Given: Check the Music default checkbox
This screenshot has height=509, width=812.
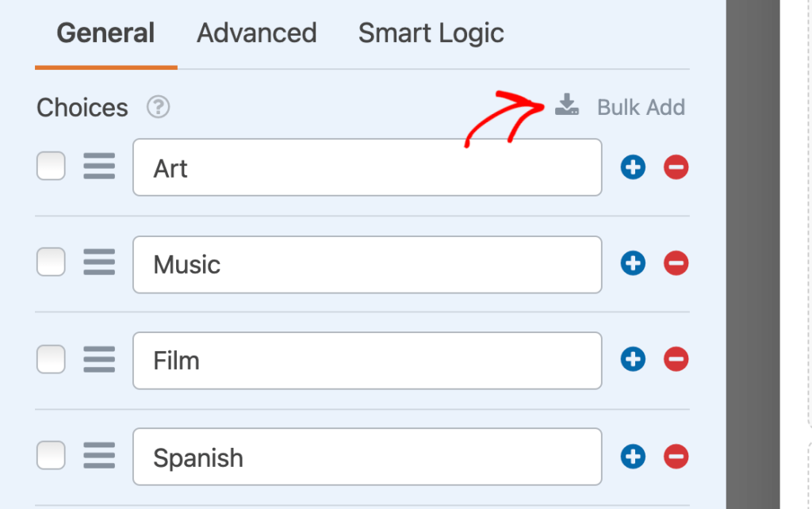Looking at the screenshot, I should 51,262.
